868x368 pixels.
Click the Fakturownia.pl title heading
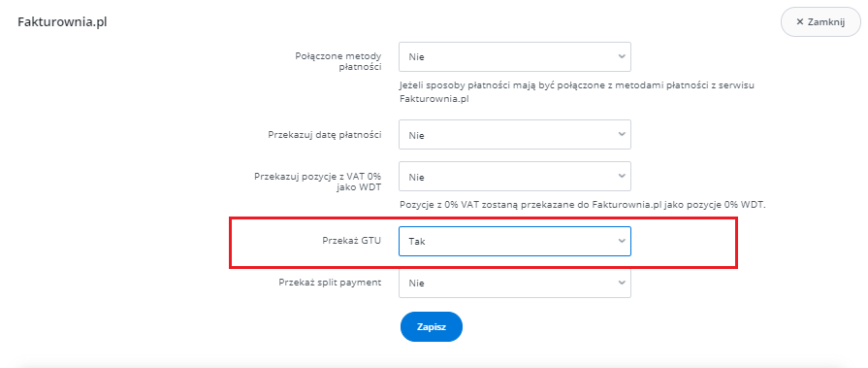[62, 22]
